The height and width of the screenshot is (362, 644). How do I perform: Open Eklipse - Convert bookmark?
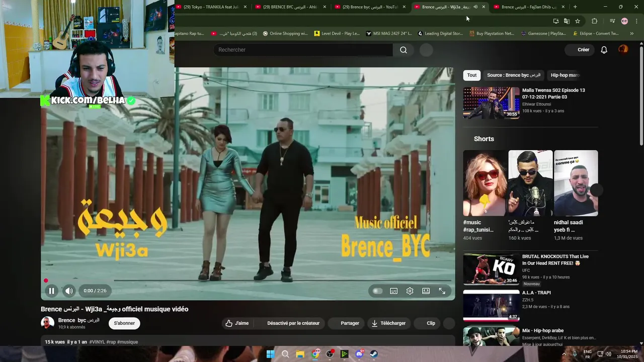[x=596, y=34]
